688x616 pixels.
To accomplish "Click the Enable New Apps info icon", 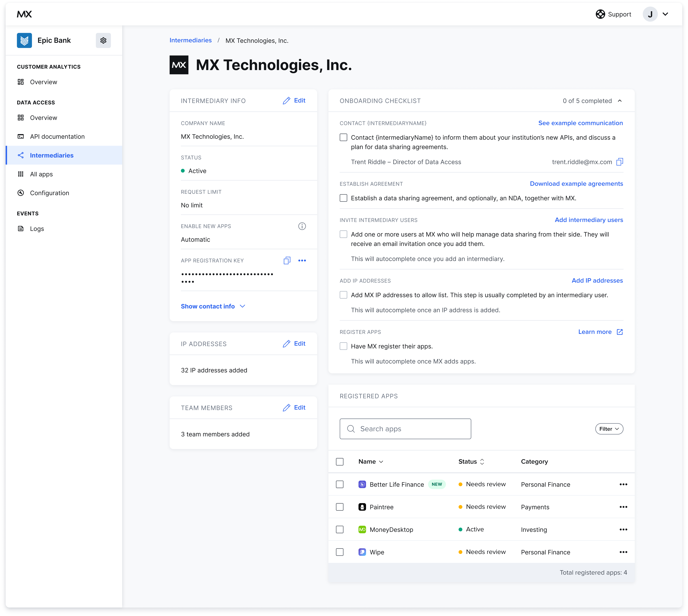I will point(302,226).
